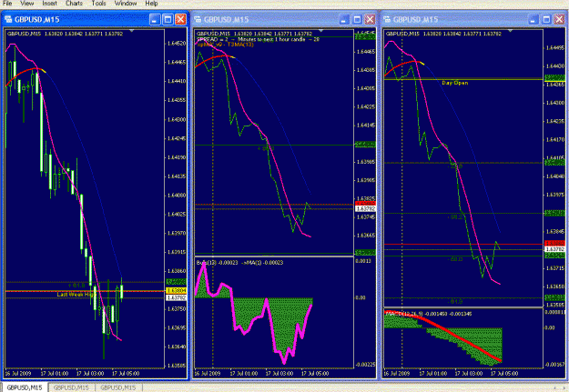Click chart shift triangle in first chart
Viewport: 569px width, 392px height.
coord(132,31)
